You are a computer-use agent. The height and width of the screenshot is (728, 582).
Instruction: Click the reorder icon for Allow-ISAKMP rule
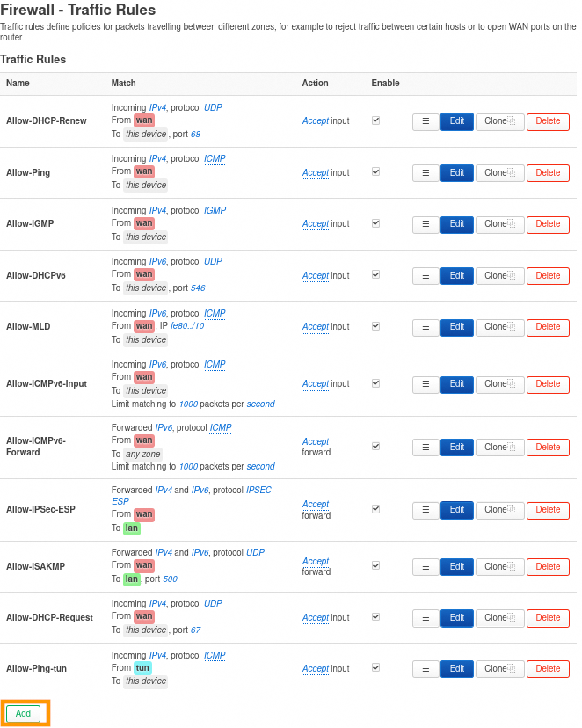click(426, 567)
